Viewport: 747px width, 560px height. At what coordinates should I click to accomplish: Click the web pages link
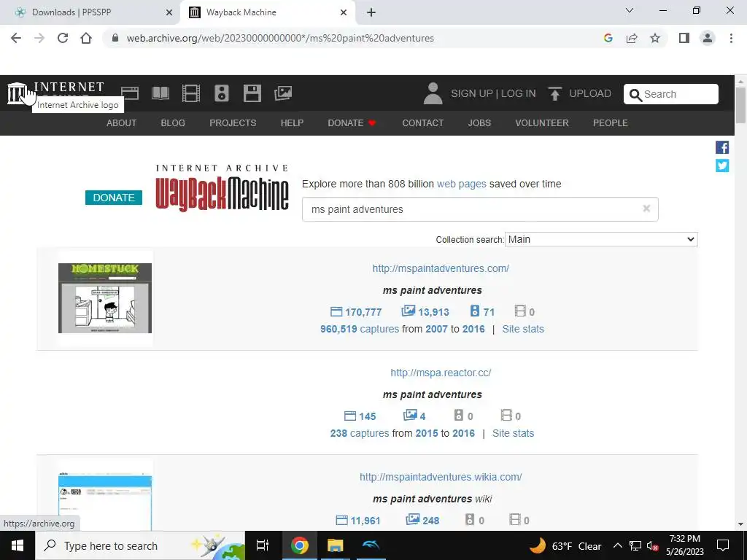[461, 184]
